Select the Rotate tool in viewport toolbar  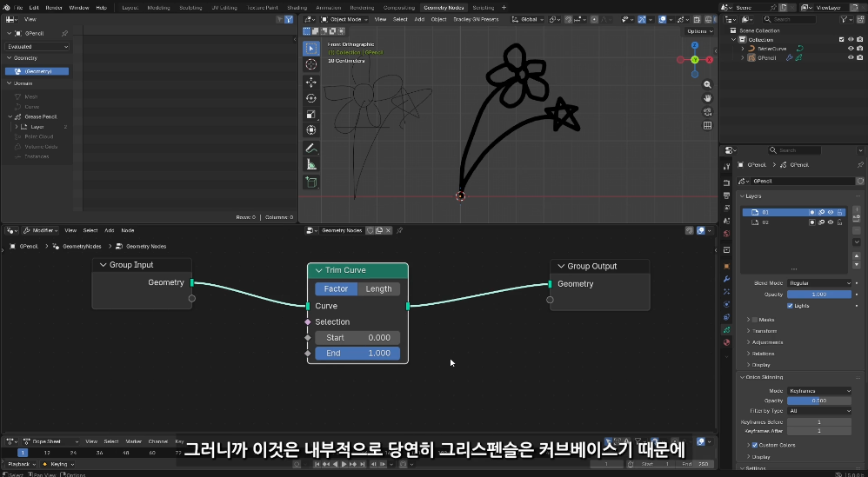coord(311,98)
